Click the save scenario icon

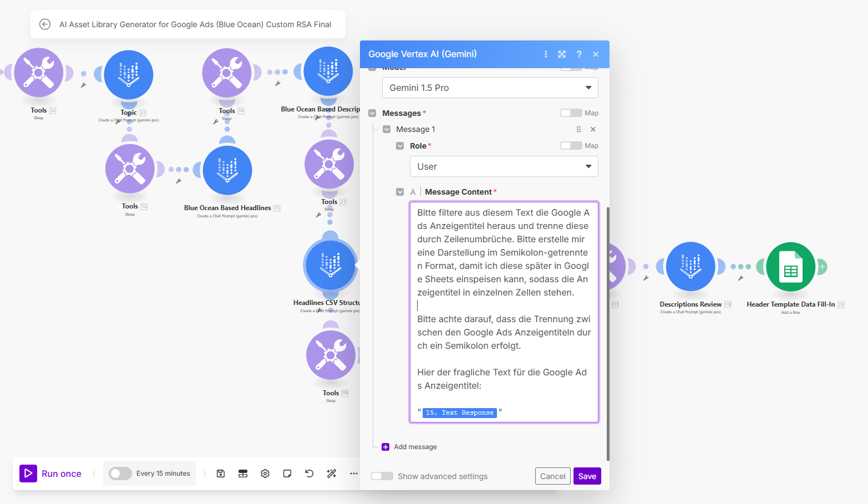(221, 474)
